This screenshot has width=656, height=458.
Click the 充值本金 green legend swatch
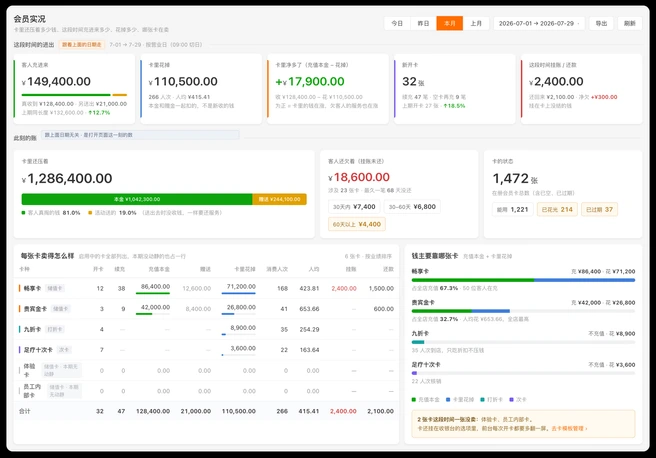[x=414, y=399]
